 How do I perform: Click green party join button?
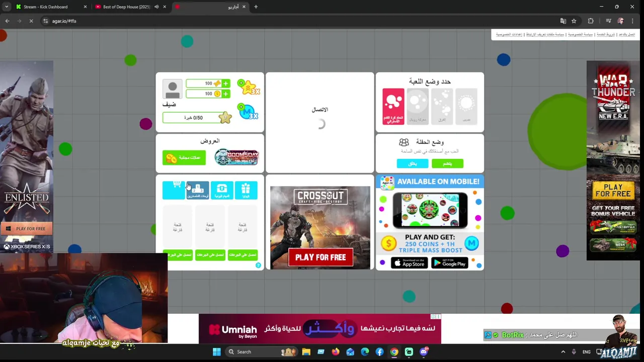point(447,164)
